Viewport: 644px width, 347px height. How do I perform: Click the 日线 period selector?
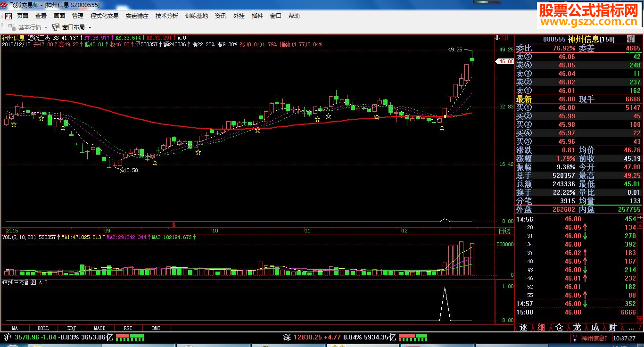pyautogui.click(x=504, y=231)
